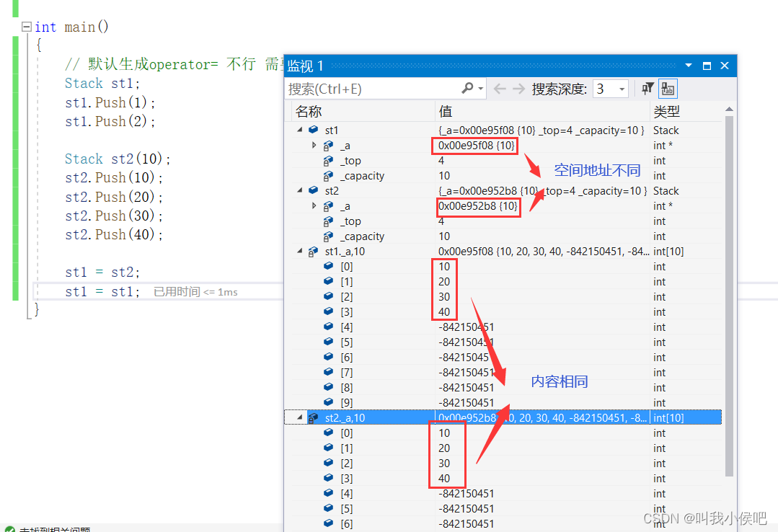
Task: Click the '监视 1' window title
Action: (305, 66)
